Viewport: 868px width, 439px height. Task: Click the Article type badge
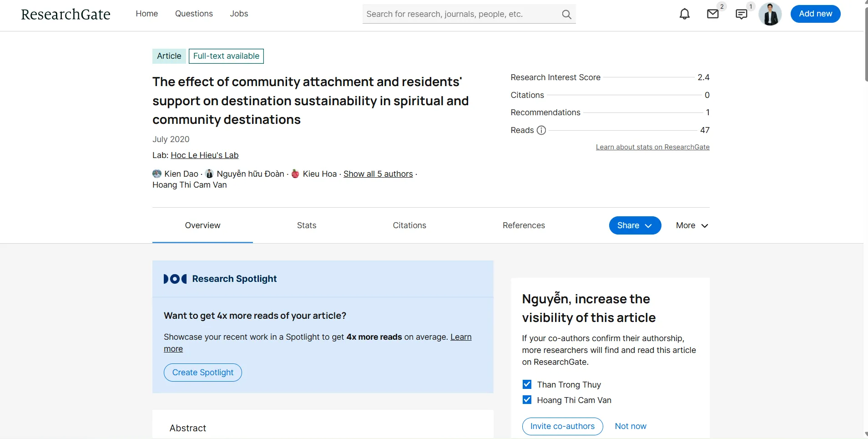tap(169, 56)
